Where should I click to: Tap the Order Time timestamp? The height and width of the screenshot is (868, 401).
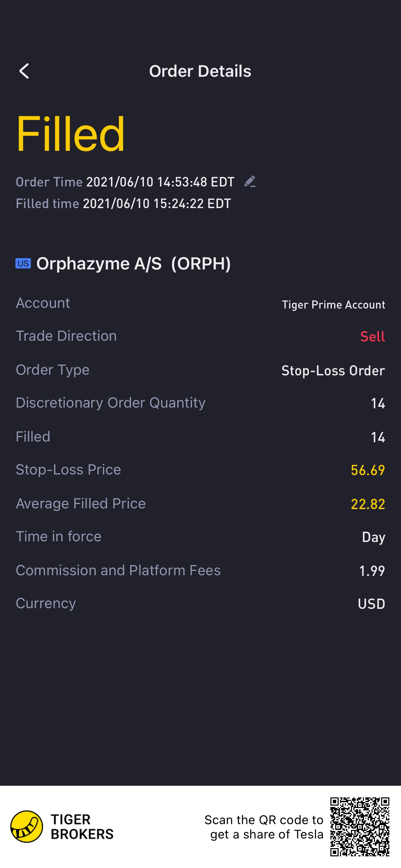(160, 182)
